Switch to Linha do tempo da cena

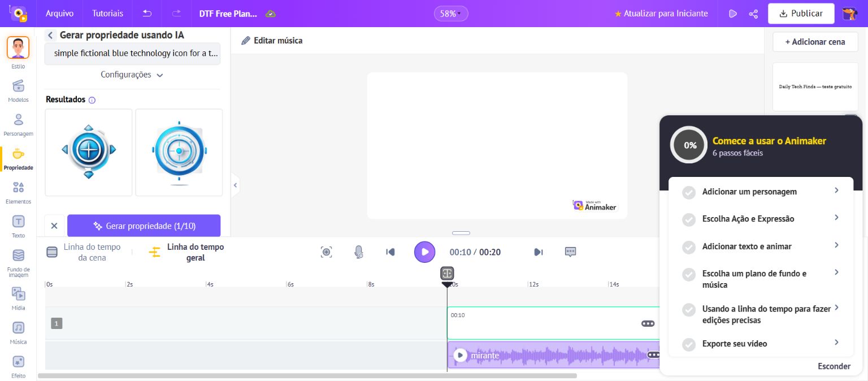[x=84, y=252]
